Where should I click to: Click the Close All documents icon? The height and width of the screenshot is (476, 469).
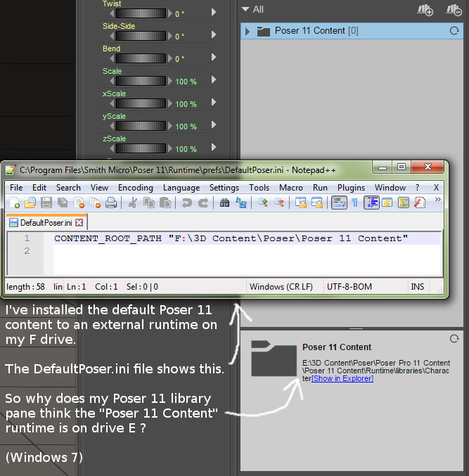point(96,202)
